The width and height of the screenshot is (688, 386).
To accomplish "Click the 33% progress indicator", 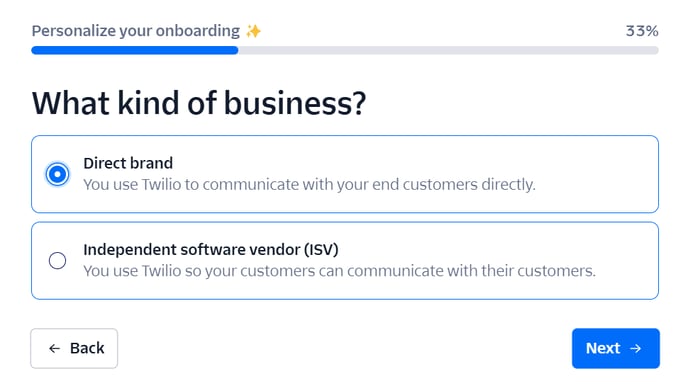I will pyautogui.click(x=642, y=31).
